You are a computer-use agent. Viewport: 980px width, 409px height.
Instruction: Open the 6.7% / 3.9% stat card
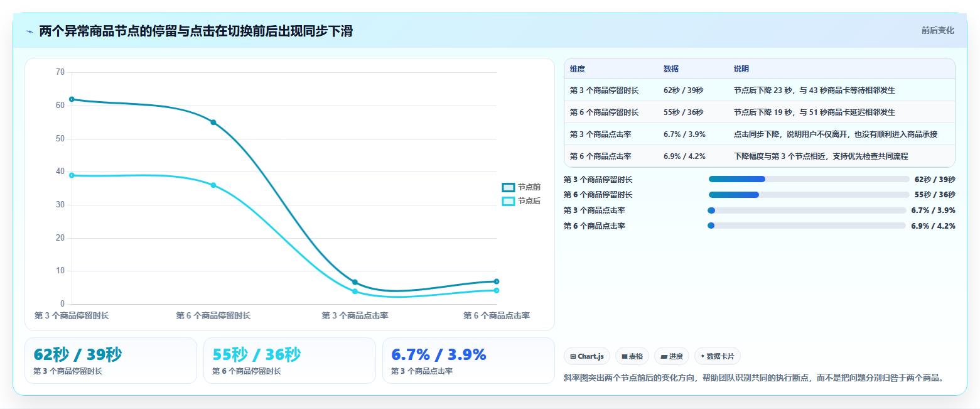click(468, 361)
